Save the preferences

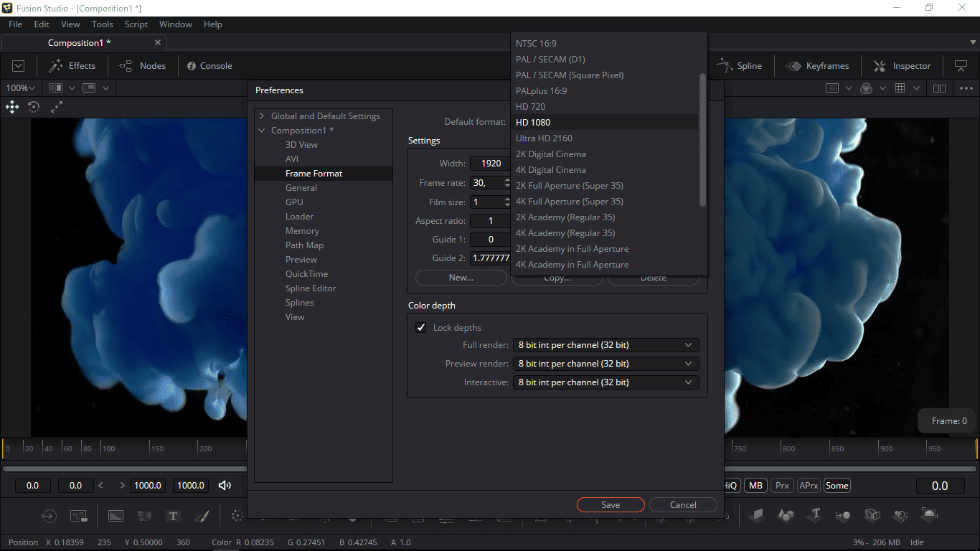(x=611, y=505)
